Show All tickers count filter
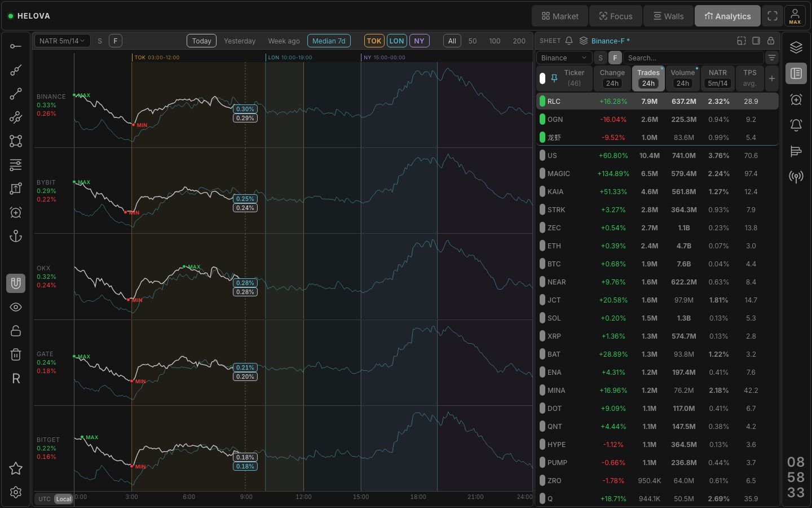The width and height of the screenshot is (812, 508). [x=452, y=41]
